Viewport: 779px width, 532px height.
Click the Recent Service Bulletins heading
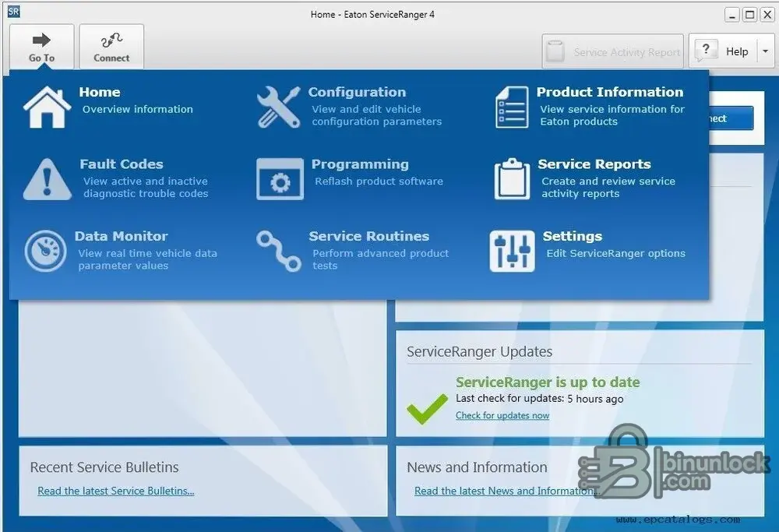coord(104,467)
